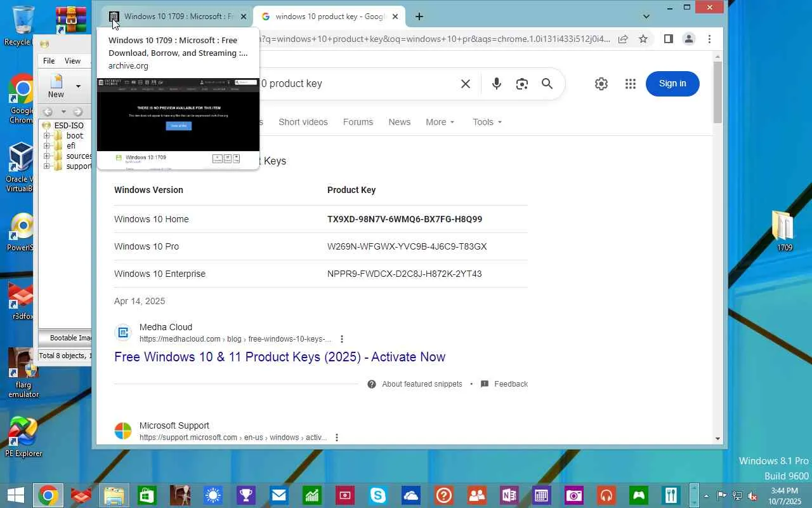
Task: Select the windows 10 product key tab
Action: (329, 17)
